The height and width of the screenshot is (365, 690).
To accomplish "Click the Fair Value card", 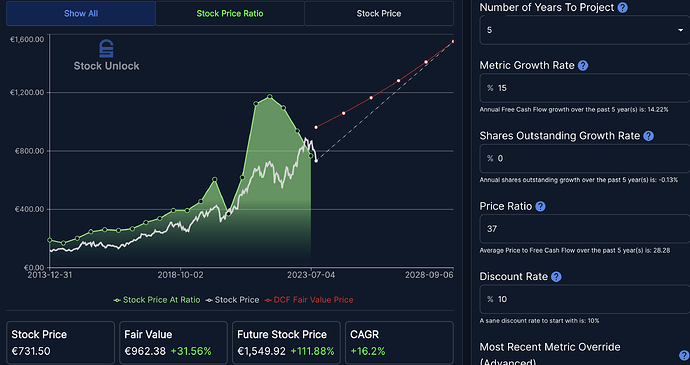I will [x=173, y=343].
